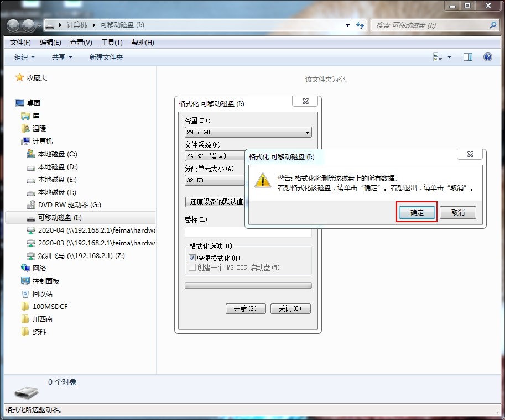Viewport: 505px width, 420px height.
Task: Select the Libraries icon in sidebar
Action: (x=25, y=116)
